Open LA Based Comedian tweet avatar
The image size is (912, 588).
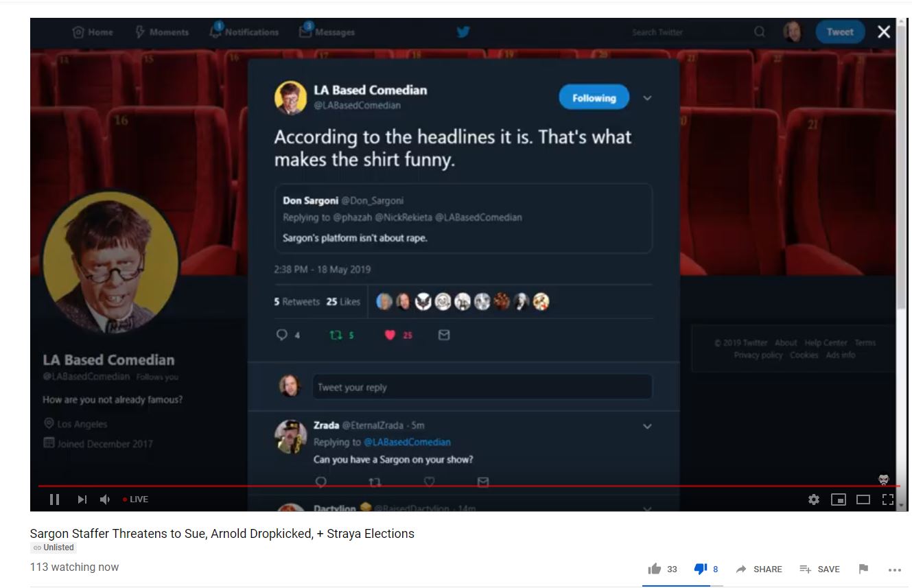pyautogui.click(x=290, y=97)
